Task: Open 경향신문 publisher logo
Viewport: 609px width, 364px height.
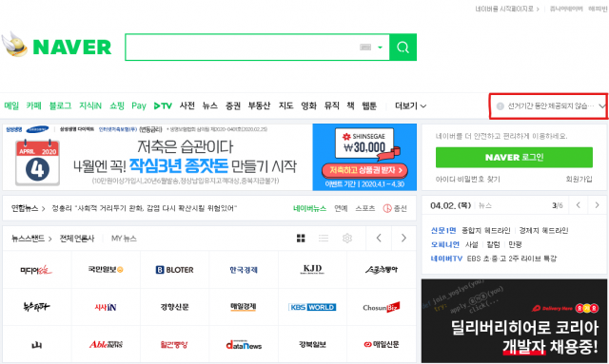Action: click(x=174, y=307)
